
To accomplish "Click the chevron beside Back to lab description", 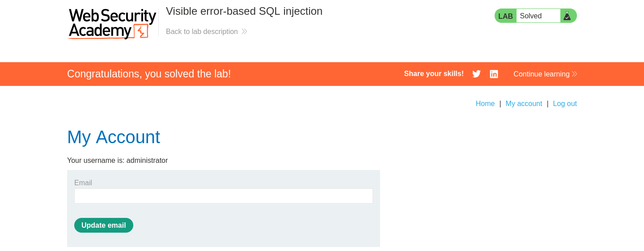I will click(x=244, y=31).
